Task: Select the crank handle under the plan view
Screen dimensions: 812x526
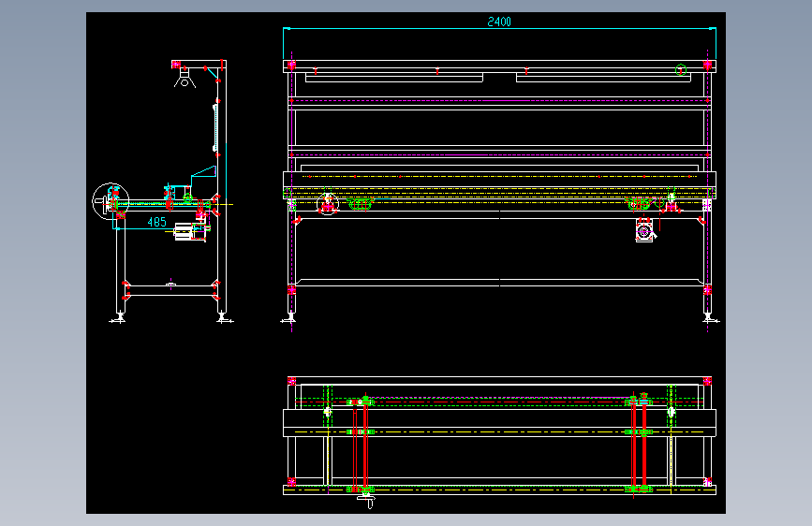Action: [x=366, y=501]
